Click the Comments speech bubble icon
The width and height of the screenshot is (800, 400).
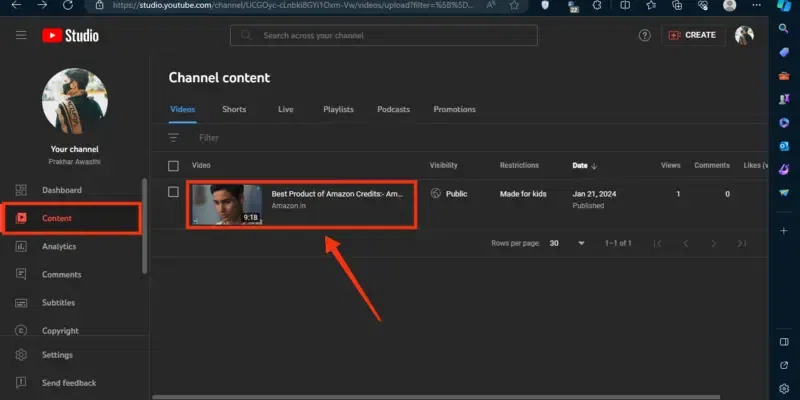click(21, 274)
